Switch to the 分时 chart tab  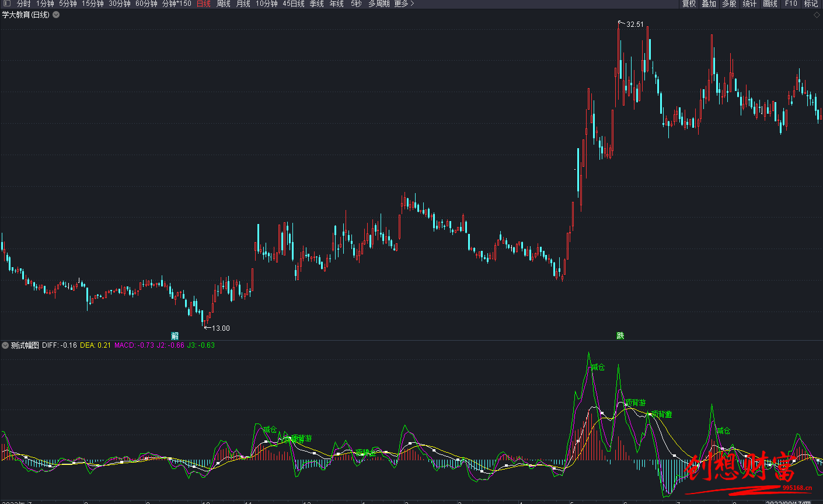coord(23,3)
